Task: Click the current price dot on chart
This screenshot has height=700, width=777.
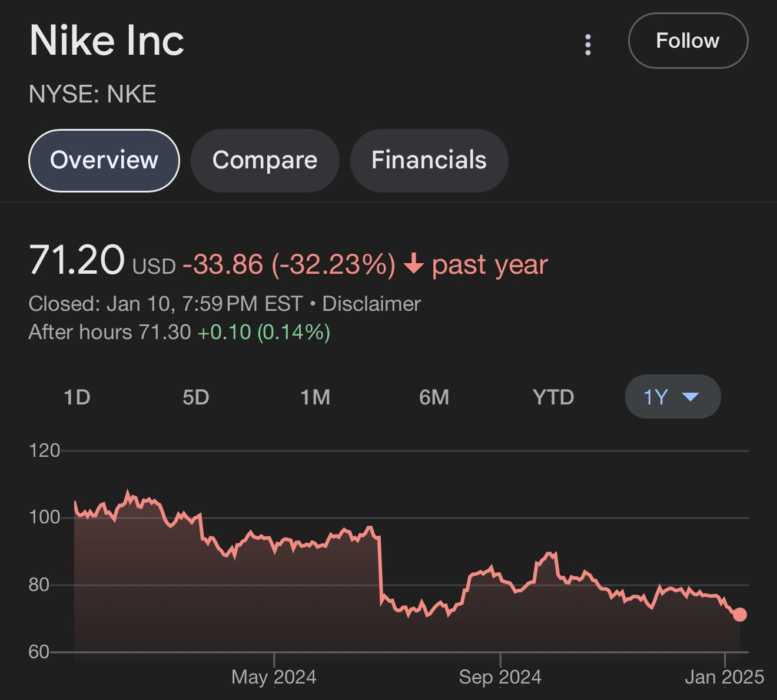Action: [739, 615]
